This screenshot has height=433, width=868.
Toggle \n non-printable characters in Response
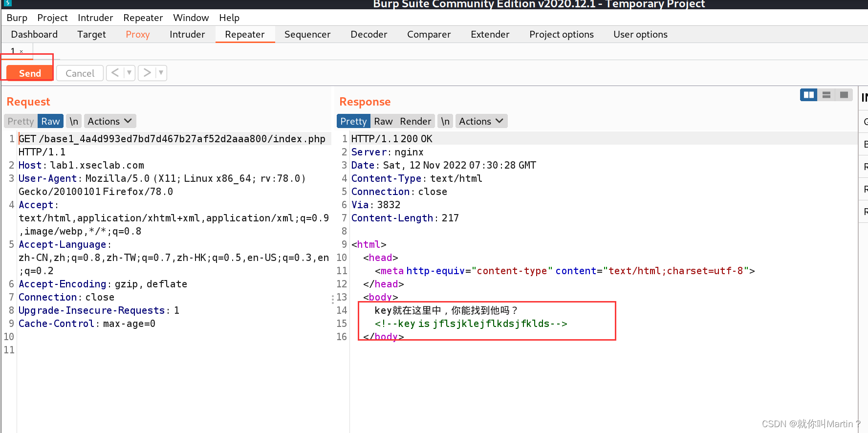pos(445,121)
